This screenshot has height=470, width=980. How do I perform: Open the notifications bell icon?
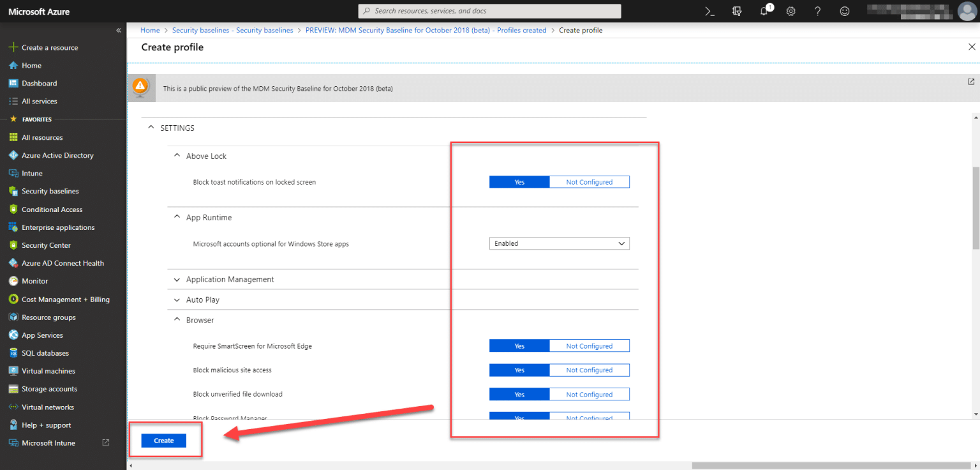(764, 11)
